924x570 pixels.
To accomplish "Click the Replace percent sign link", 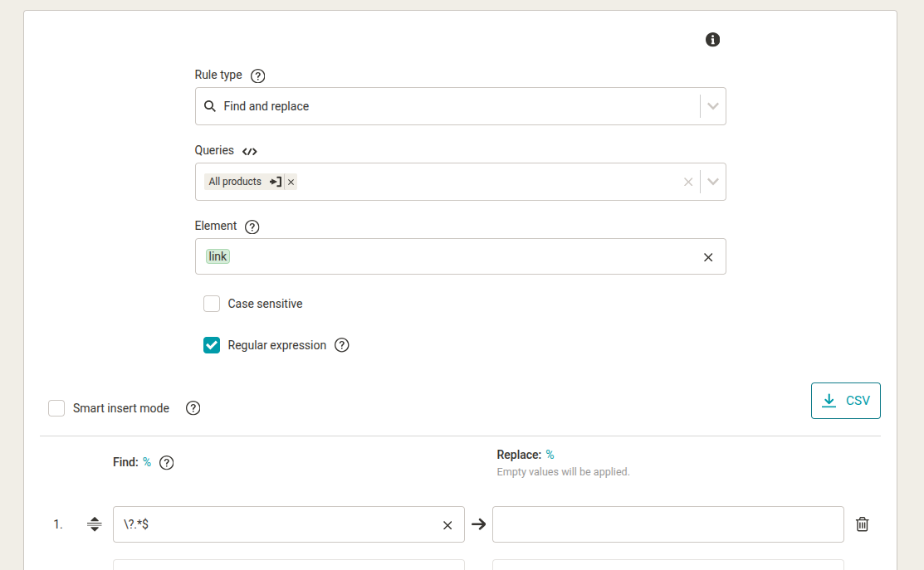I will 550,455.
